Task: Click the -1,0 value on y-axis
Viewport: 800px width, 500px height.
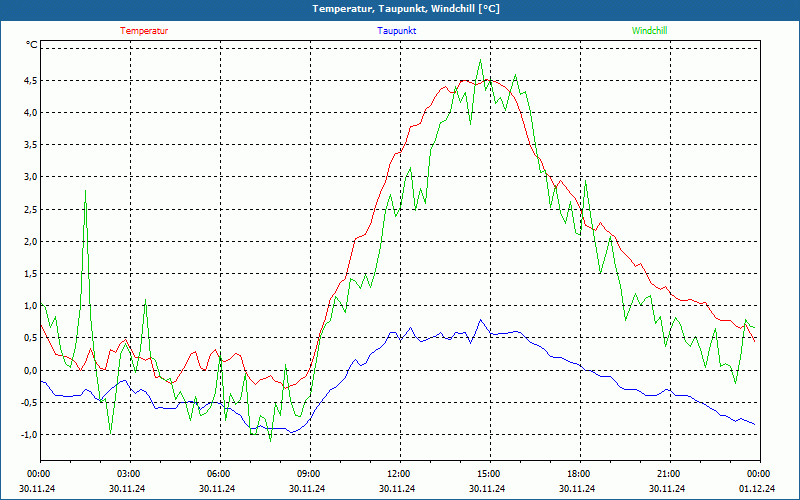Action: [27, 435]
